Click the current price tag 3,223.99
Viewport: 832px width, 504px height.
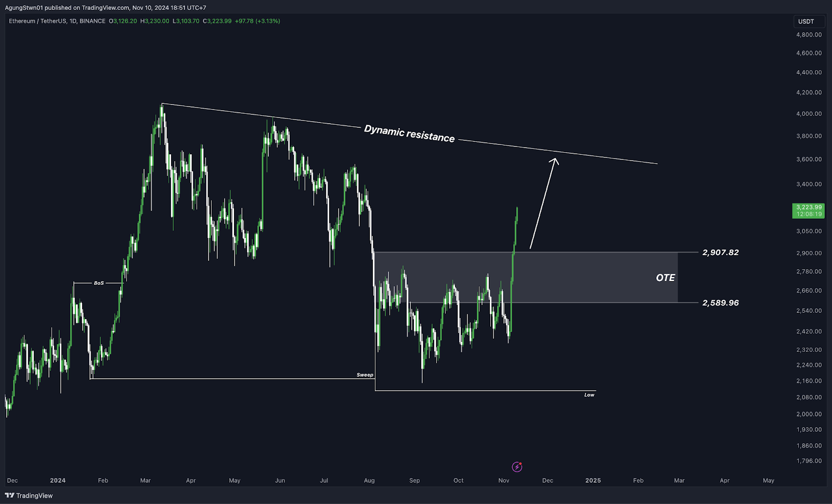tap(809, 210)
